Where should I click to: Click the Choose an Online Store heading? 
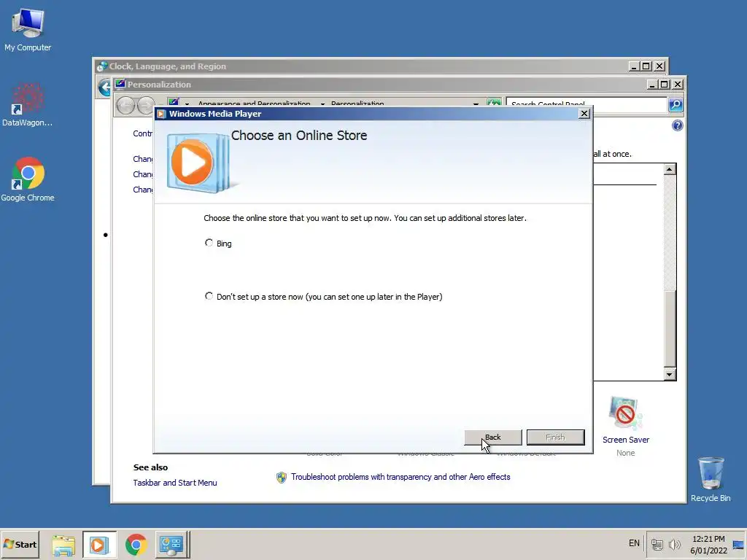coord(299,135)
